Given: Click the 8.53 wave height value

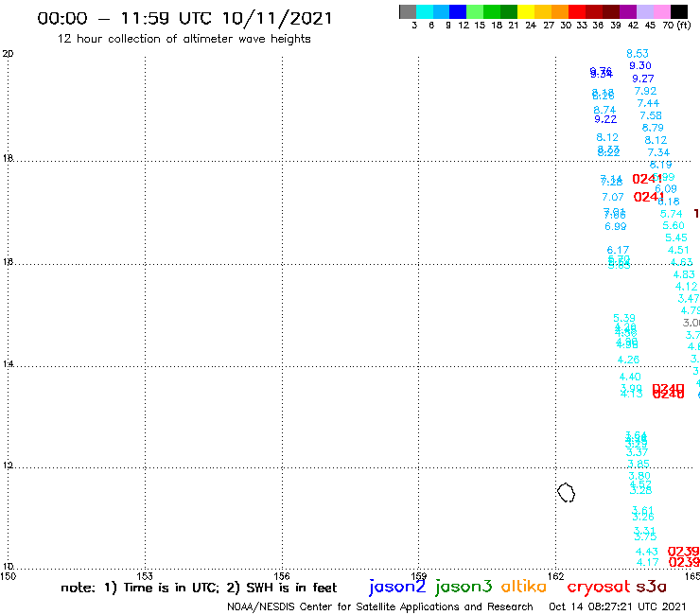Looking at the screenshot, I should tap(637, 54).
